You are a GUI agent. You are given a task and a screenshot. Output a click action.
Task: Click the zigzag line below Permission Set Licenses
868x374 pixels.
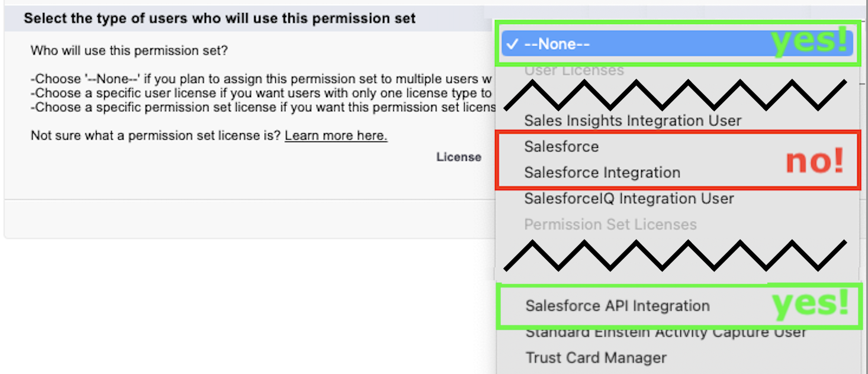[675, 255]
